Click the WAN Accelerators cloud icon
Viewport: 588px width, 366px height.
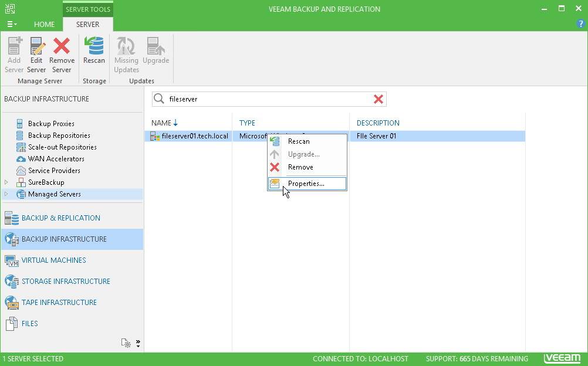point(21,159)
